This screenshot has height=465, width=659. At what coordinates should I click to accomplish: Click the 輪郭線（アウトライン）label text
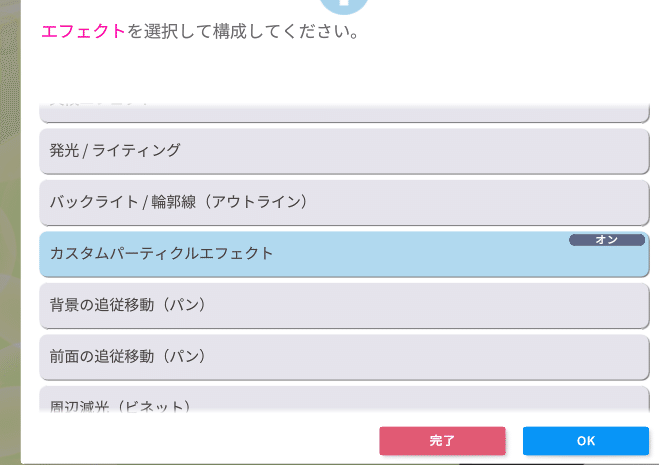[229, 202]
